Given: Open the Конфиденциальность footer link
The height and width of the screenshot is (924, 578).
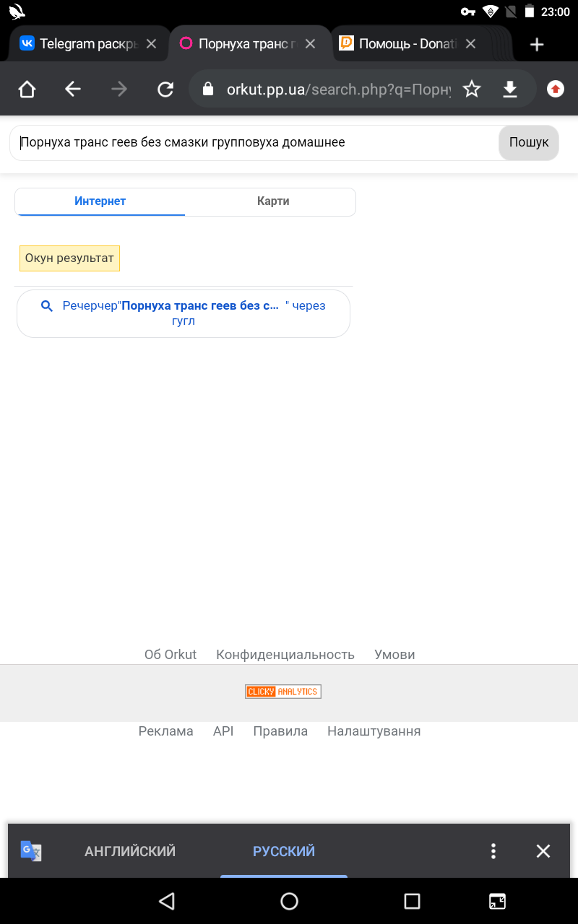Looking at the screenshot, I should (285, 655).
